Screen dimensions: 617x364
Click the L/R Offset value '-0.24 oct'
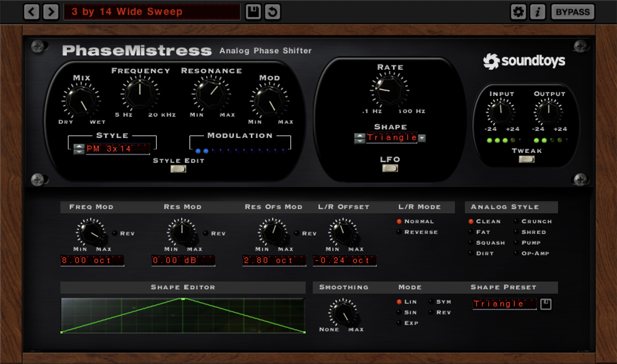pos(344,260)
